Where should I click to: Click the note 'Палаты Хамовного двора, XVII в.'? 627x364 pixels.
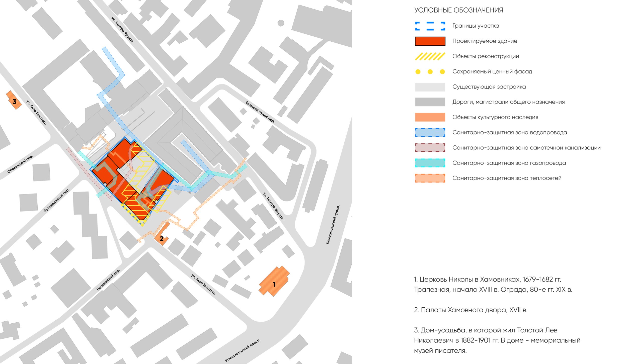471,310
